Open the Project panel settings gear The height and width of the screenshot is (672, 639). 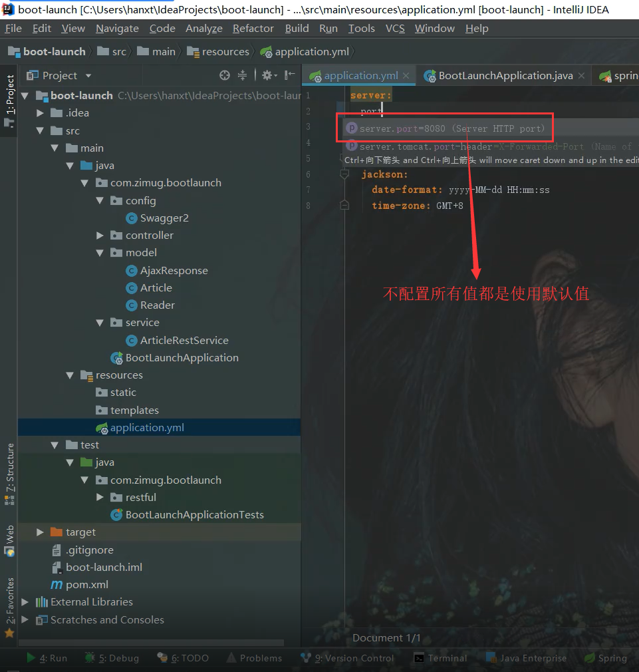269,75
